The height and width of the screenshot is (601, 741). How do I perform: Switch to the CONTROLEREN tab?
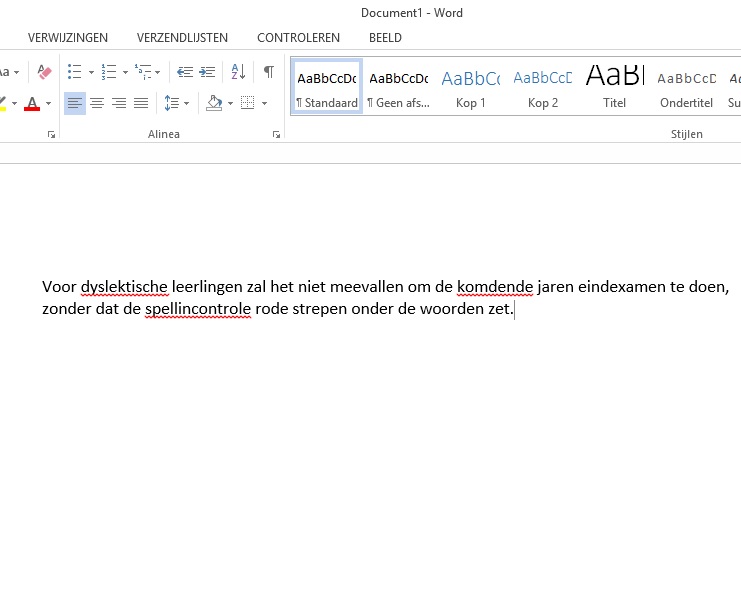click(x=298, y=38)
